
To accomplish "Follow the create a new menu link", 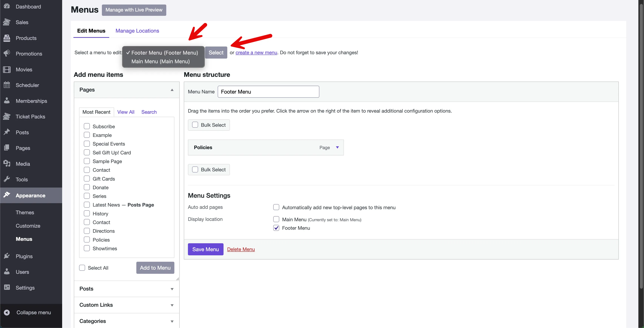I will (x=256, y=53).
